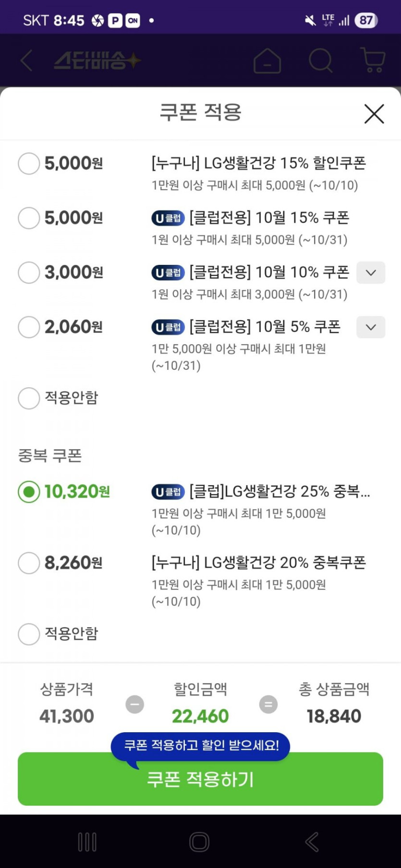Open the shopping cart icon
Image resolution: width=401 pixels, height=868 pixels.
point(373,60)
